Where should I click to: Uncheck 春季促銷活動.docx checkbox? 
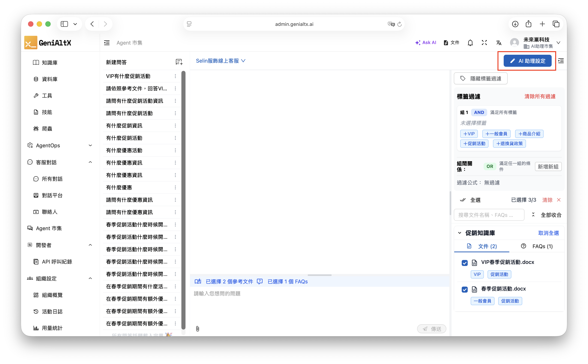coord(465,289)
